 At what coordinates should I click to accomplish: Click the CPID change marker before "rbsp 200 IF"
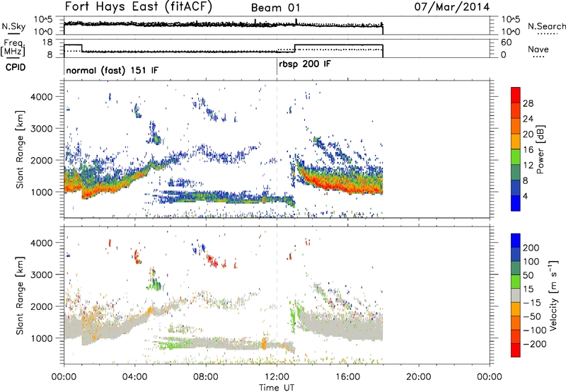tap(277, 67)
